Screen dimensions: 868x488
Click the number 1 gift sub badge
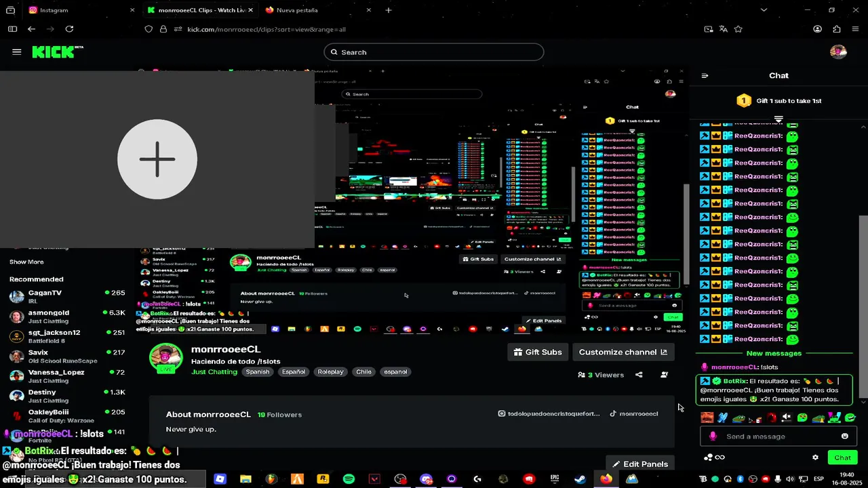(743, 101)
